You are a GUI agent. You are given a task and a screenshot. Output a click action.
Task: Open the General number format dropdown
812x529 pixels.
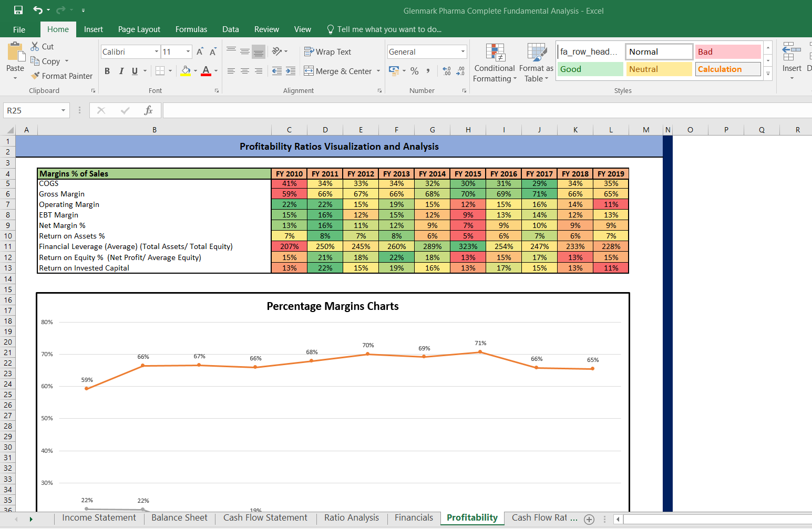coord(463,51)
